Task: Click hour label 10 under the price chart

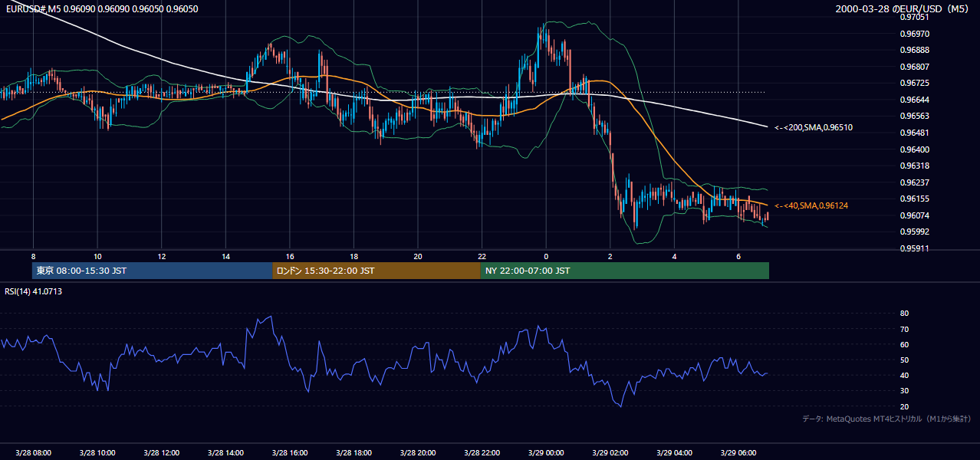Action: coord(97,256)
